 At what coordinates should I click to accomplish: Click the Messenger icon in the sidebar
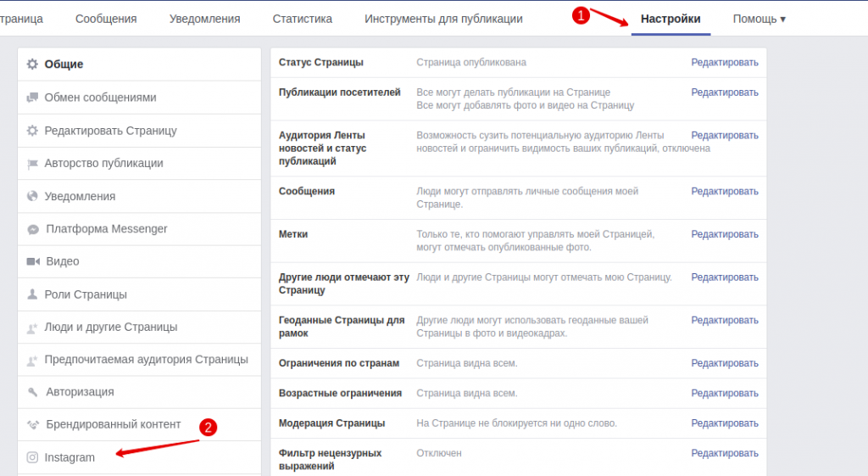click(33, 229)
